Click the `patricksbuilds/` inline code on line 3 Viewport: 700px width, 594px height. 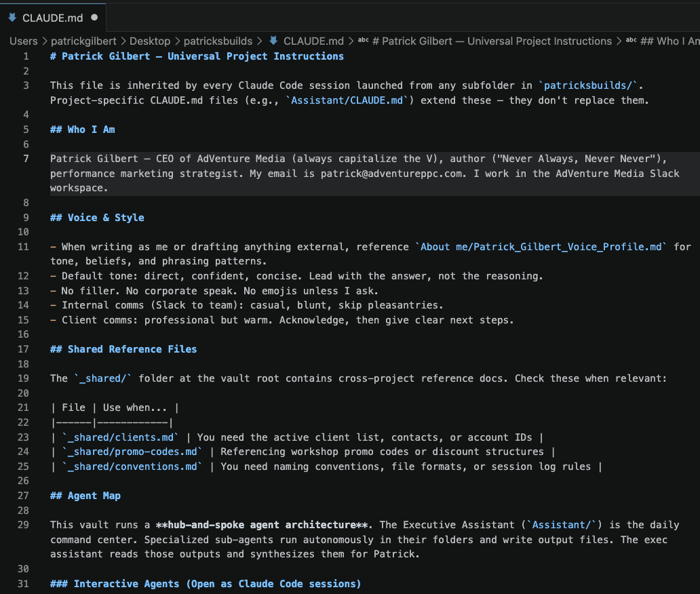coord(587,85)
